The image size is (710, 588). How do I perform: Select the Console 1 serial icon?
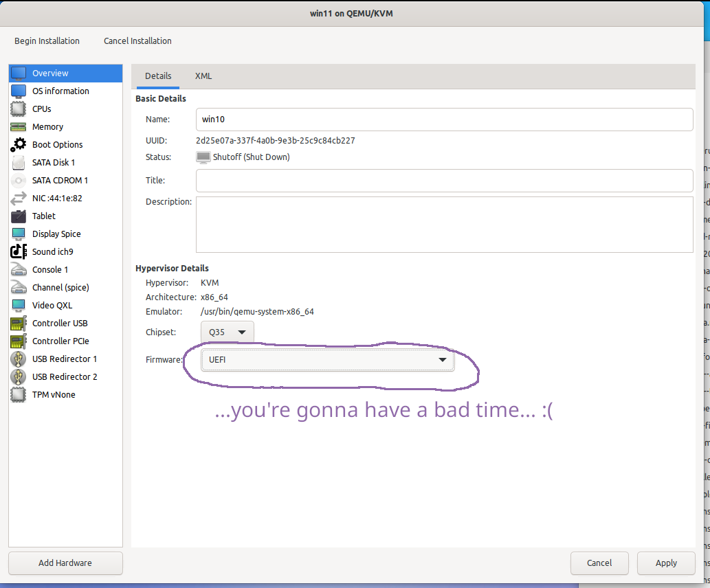pos(19,270)
